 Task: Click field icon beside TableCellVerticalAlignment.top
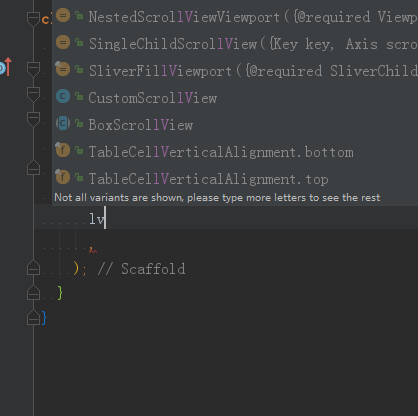pos(63,177)
